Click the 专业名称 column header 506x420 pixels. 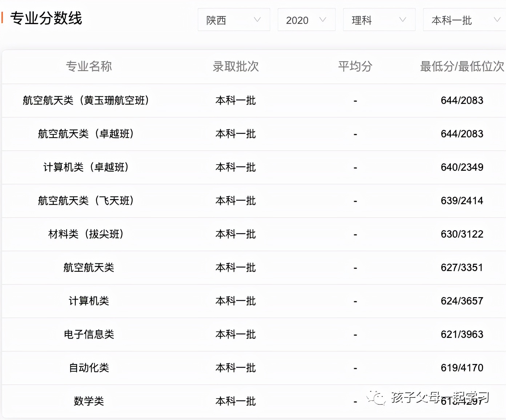pos(89,66)
